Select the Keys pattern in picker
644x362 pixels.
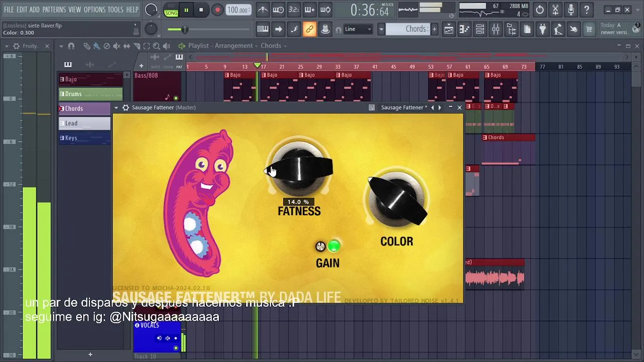pyautogui.click(x=85, y=138)
